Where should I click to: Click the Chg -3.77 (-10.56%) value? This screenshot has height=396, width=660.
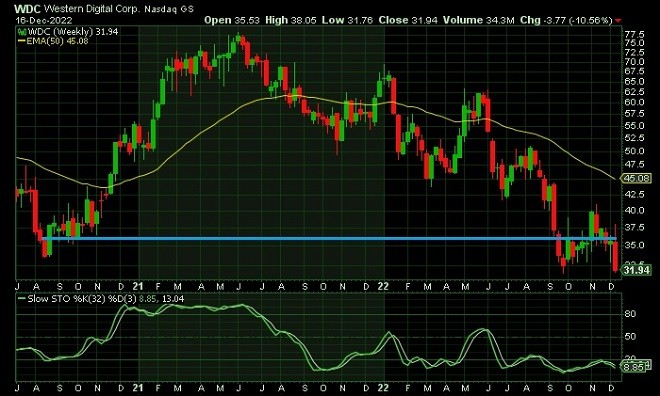pyautogui.click(x=566, y=20)
